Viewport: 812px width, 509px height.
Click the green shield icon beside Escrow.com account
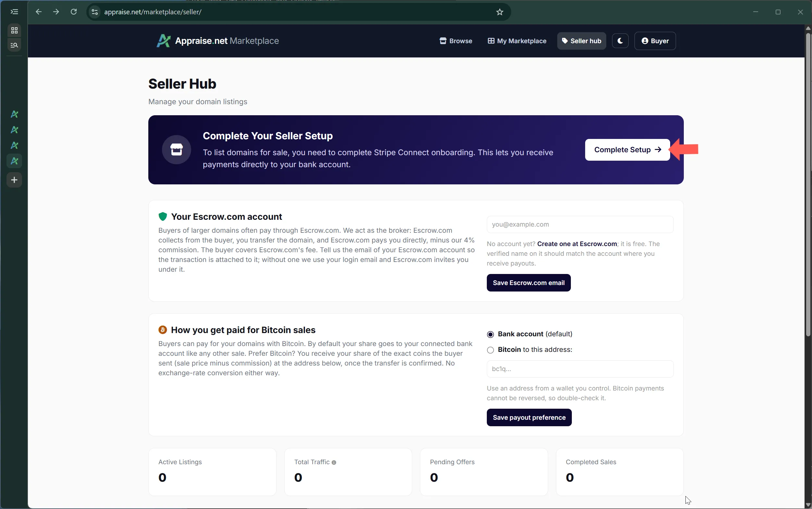pos(163,217)
